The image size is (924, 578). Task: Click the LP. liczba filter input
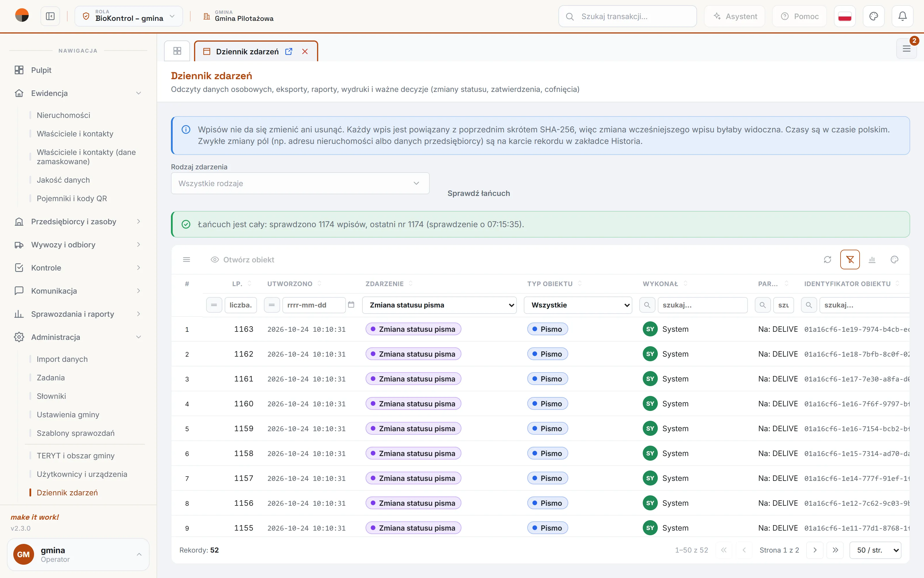241,305
